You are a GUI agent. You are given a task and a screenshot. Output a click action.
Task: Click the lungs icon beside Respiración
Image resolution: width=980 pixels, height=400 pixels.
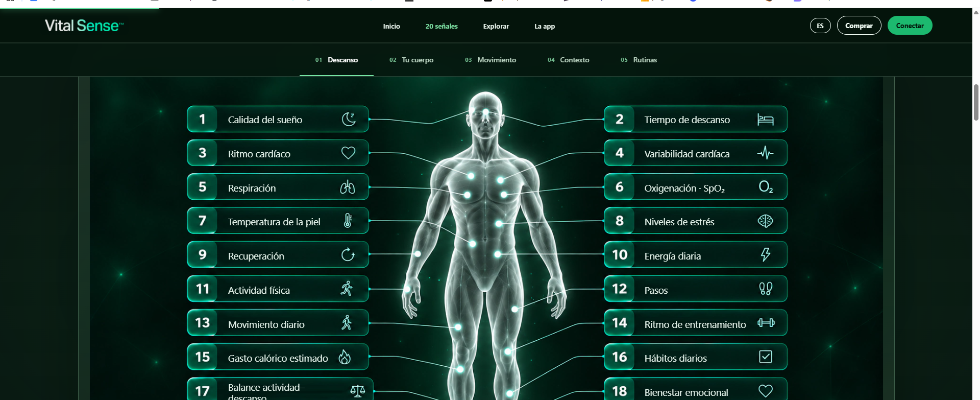click(x=348, y=187)
